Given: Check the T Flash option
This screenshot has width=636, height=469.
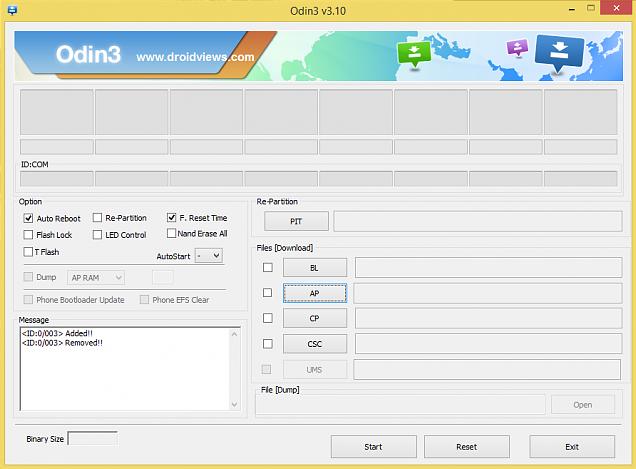Looking at the screenshot, I should tap(28, 252).
